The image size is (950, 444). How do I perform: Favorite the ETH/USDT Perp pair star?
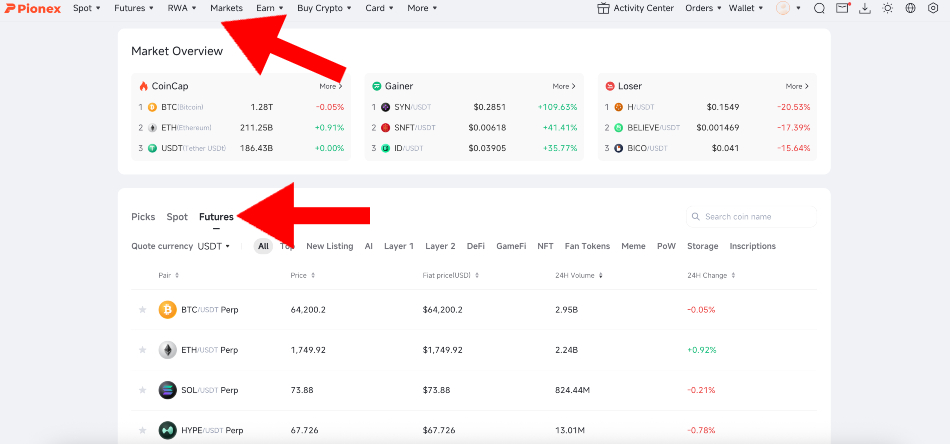[x=142, y=350]
